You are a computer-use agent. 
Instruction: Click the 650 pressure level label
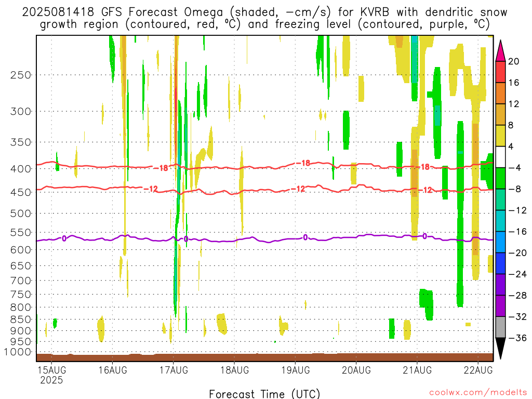coord(21,265)
